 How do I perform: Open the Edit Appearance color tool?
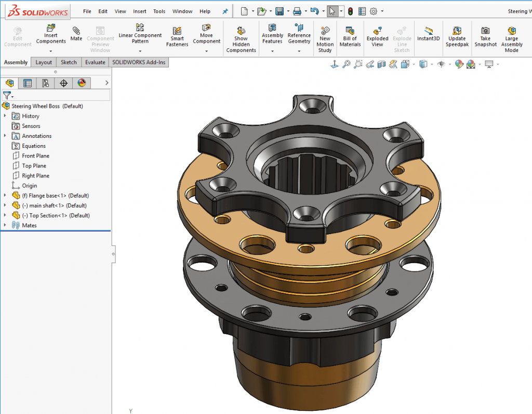point(459,64)
